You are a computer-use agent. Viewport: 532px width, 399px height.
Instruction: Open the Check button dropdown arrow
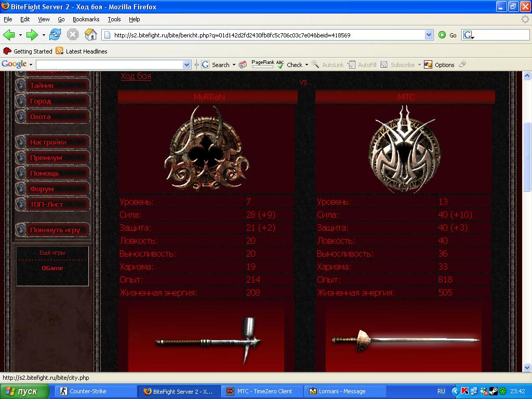[x=307, y=65]
